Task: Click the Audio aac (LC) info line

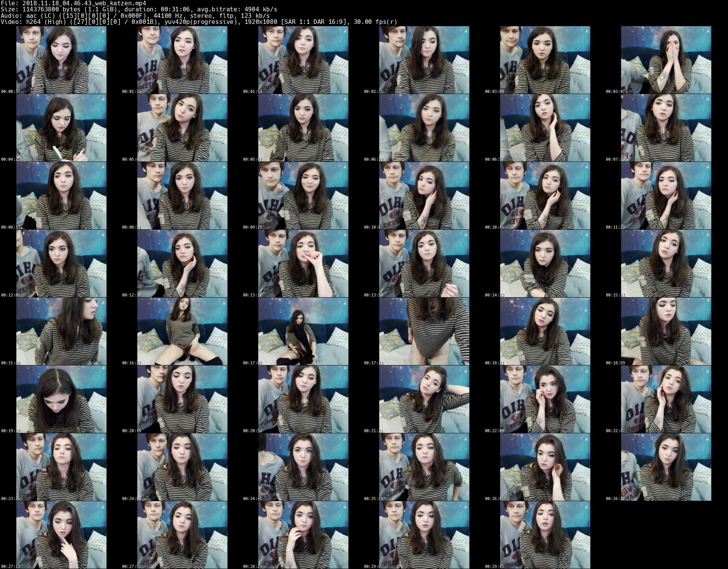Action: click(x=135, y=16)
